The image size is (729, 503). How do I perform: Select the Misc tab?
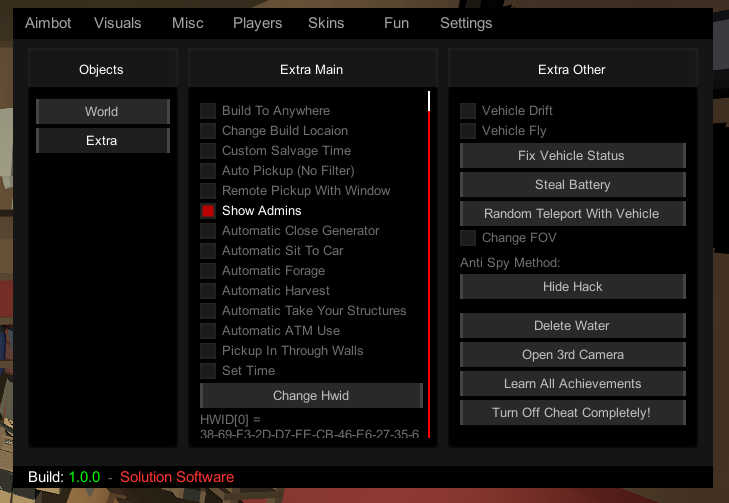[188, 23]
